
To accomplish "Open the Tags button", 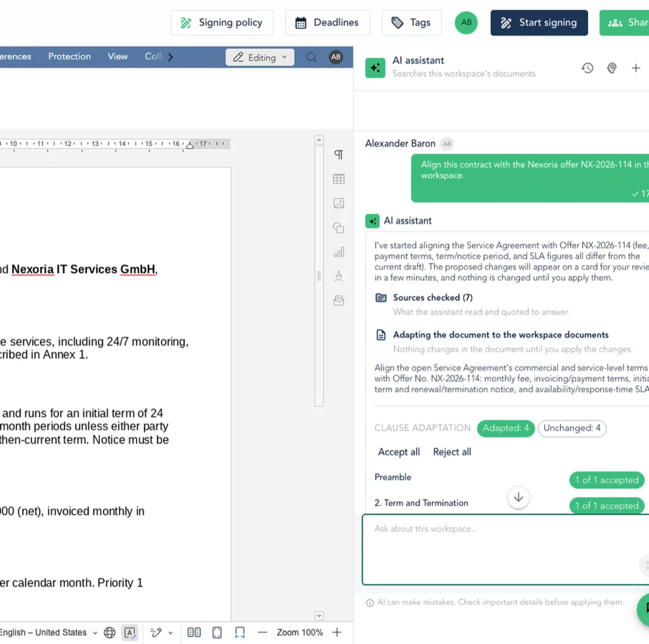I will pos(411,23).
